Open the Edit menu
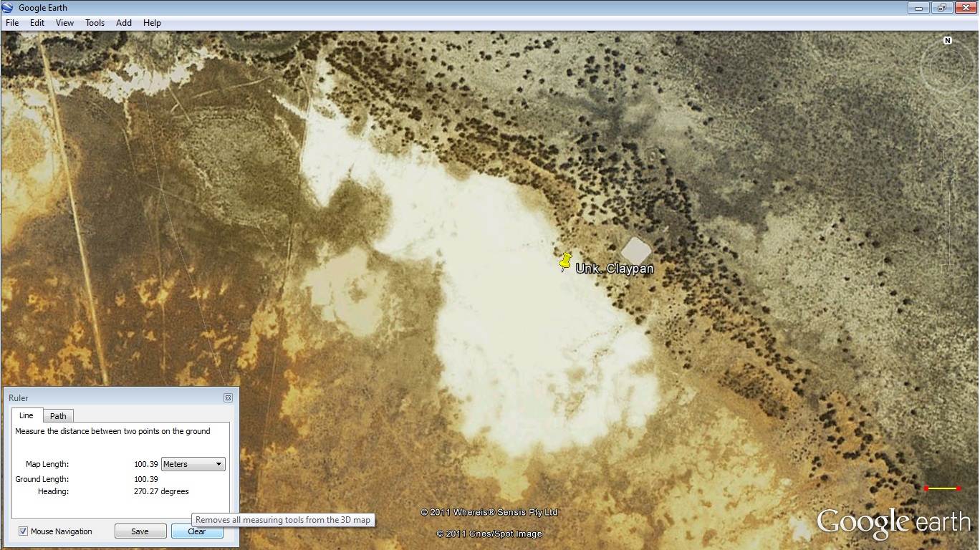 (x=37, y=22)
